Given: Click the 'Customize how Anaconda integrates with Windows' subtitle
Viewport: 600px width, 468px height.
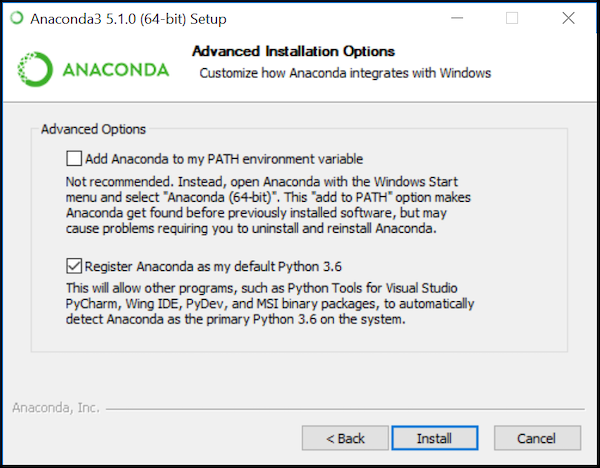Looking at the screenshot, I should point(345,73).
